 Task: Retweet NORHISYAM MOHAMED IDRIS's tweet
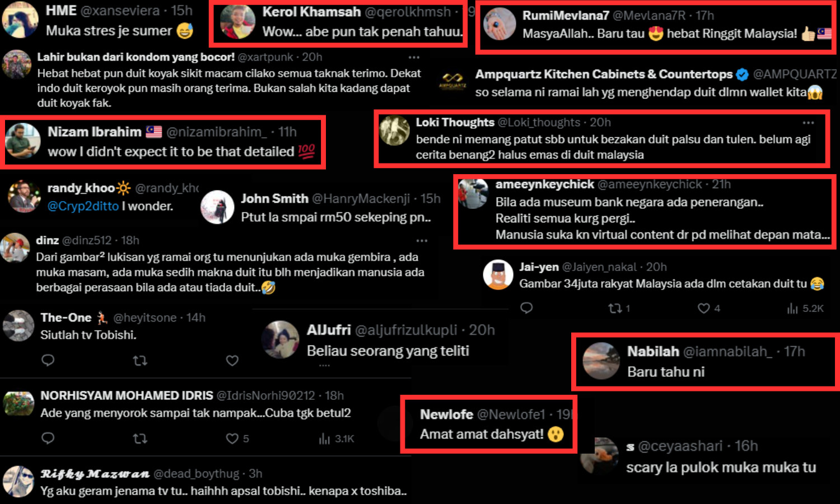click(140, 438)
